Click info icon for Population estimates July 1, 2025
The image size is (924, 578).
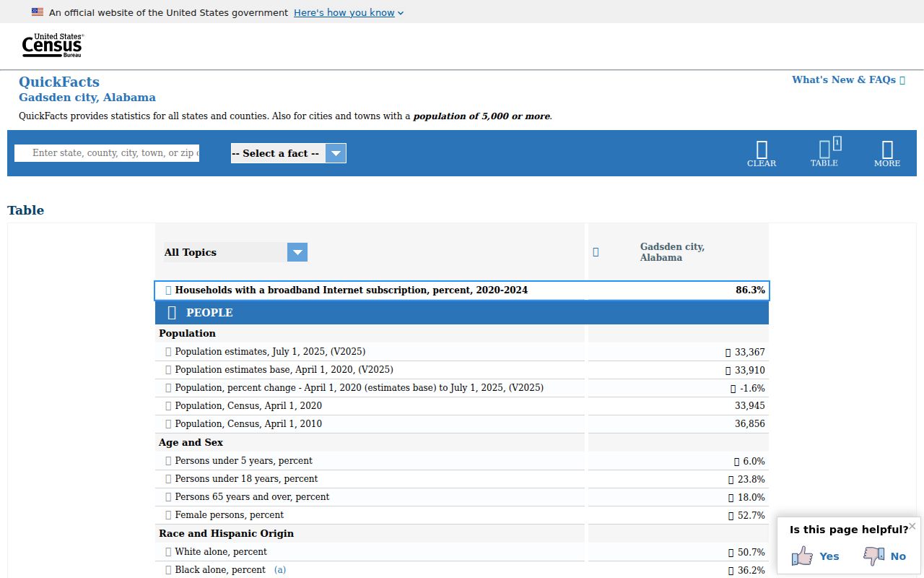click(x=168, y=352)
